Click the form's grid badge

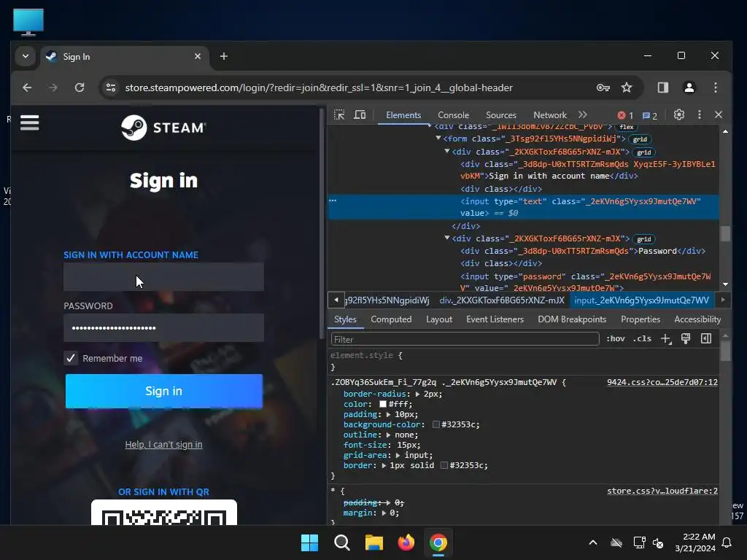pos(640,139)
